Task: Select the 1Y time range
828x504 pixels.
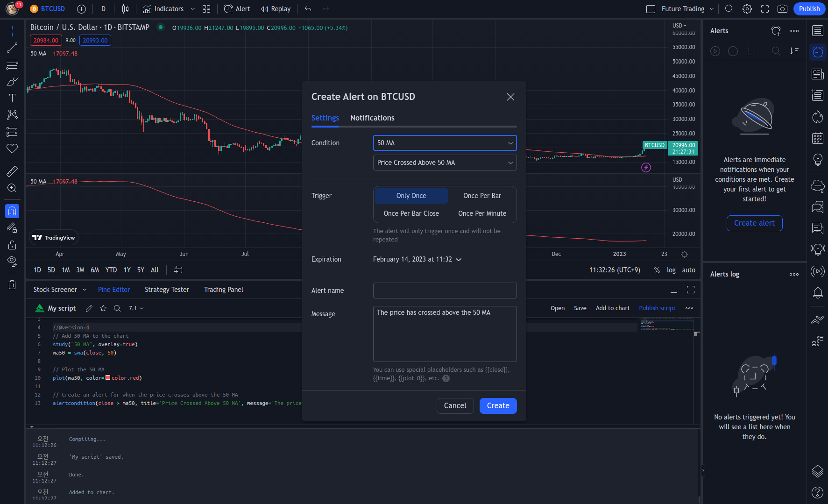Action: click(x=127, y=270)
